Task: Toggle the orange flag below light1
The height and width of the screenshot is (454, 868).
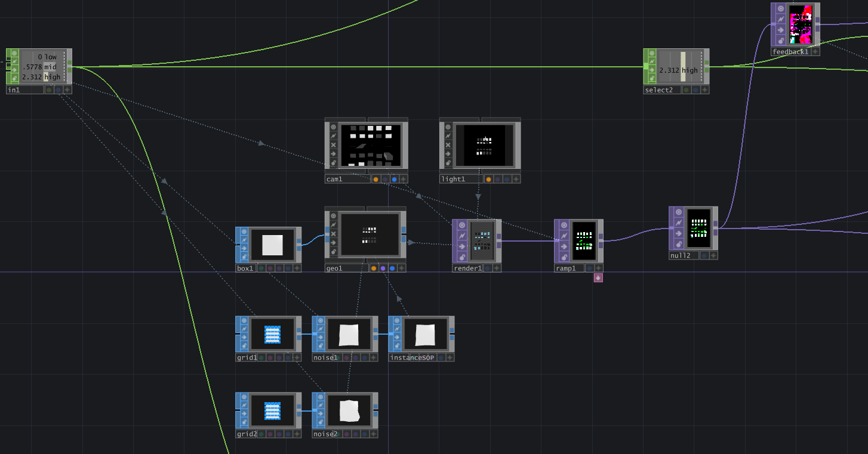Action: click(x=488, y=179)
